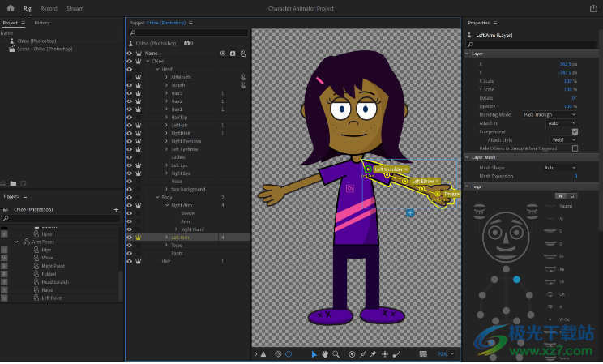Image resolution: width=603 pixels, height=364 pixels.
Task: Hide the Pants layer
Action: pos(129,254)
